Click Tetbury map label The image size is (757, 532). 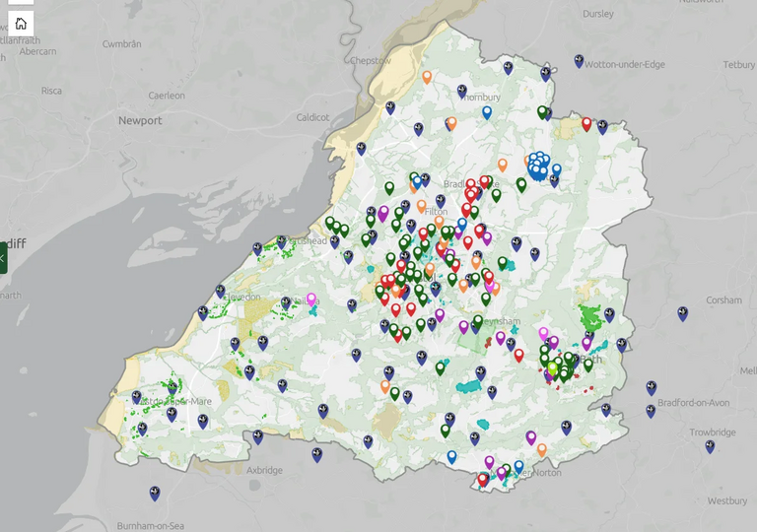click(738, 64)
